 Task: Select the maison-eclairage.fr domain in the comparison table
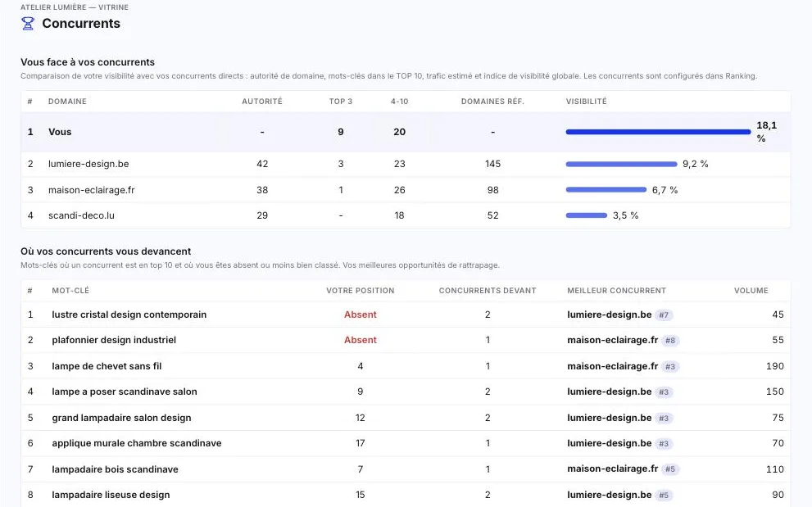click(91, 190)
